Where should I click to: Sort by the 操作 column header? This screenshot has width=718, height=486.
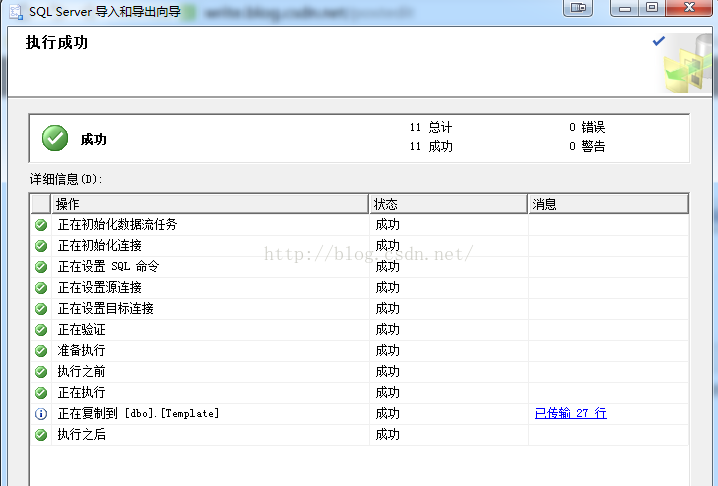(210, 204)
